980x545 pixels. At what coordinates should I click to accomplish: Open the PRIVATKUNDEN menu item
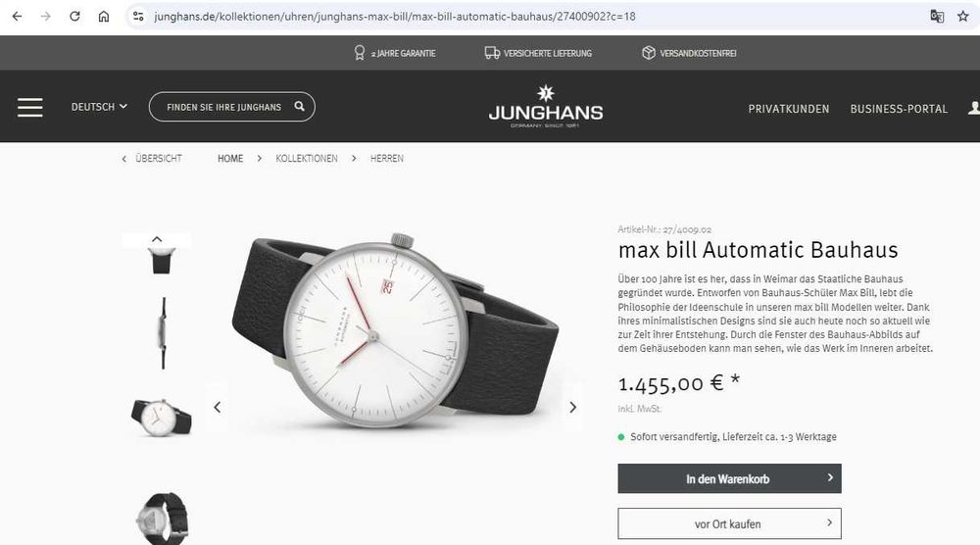pyautogui.click(x=789, y=109)
